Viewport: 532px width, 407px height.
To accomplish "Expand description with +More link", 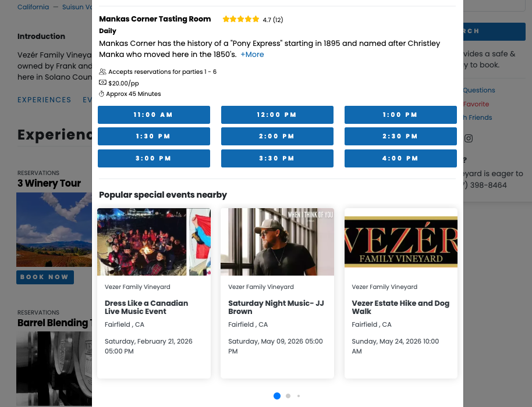I will pos(252,54).
